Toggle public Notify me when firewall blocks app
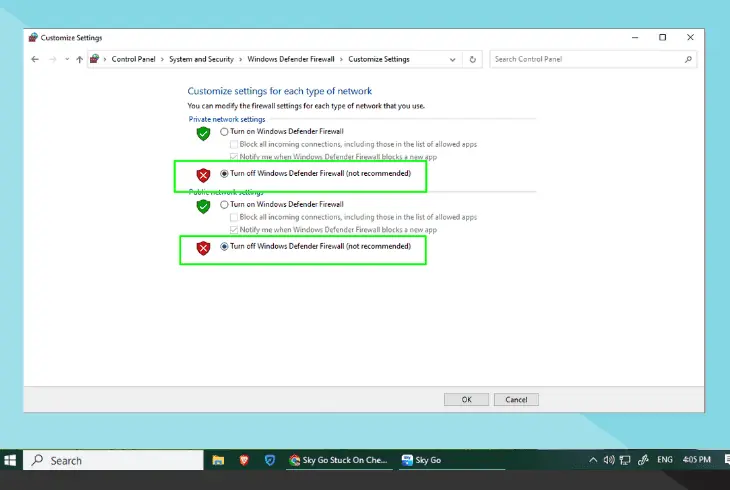 [234, 230]
